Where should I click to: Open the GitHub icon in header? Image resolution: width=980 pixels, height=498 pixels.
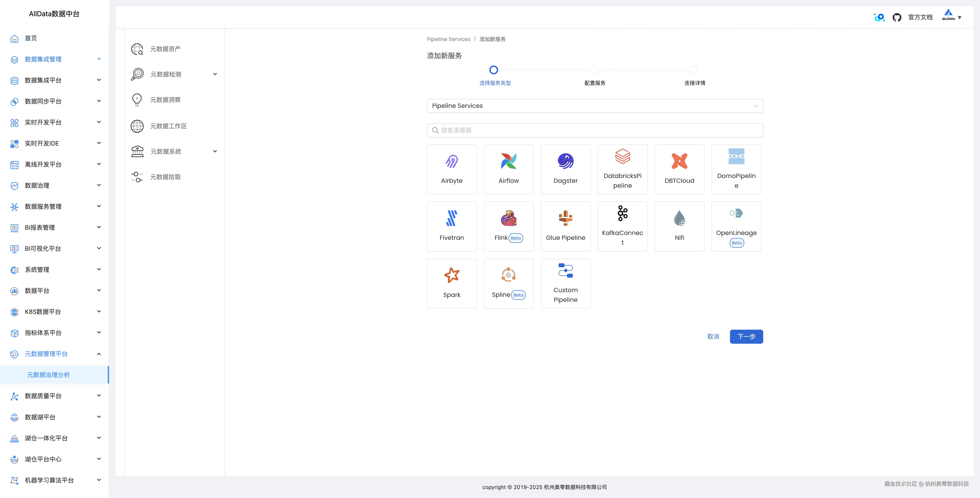tap(897, 18)
